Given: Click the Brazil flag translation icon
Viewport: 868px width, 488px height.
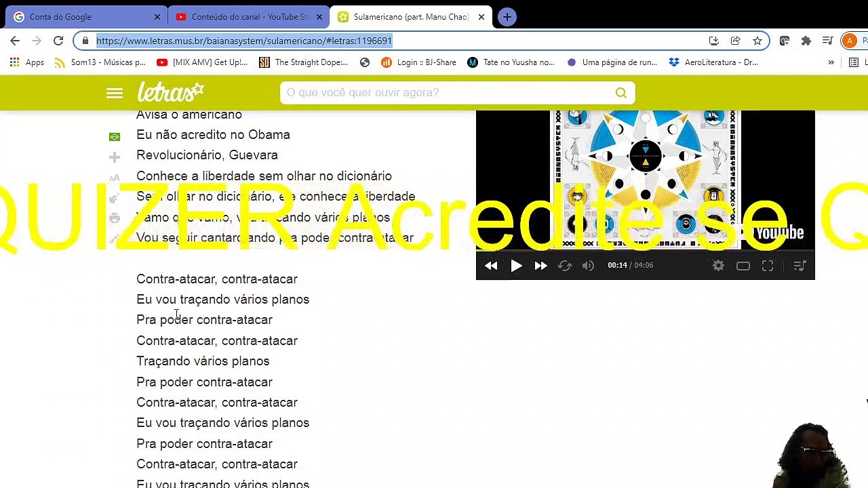Looking at the screenshot, I should (115, 136).
